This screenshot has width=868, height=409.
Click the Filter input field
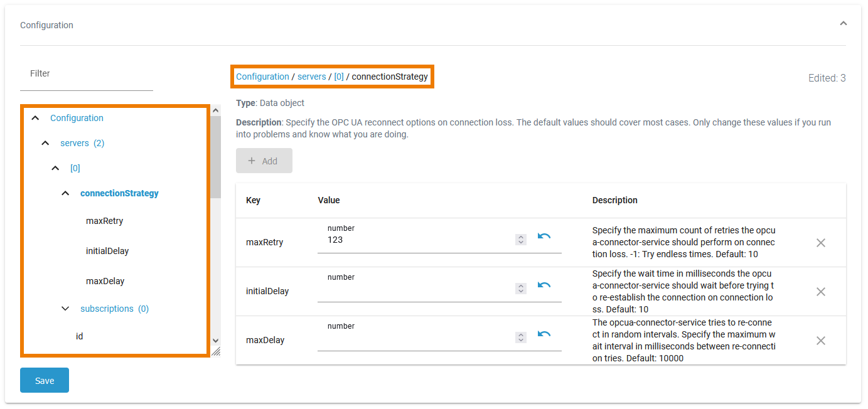(x=87, y=74)
